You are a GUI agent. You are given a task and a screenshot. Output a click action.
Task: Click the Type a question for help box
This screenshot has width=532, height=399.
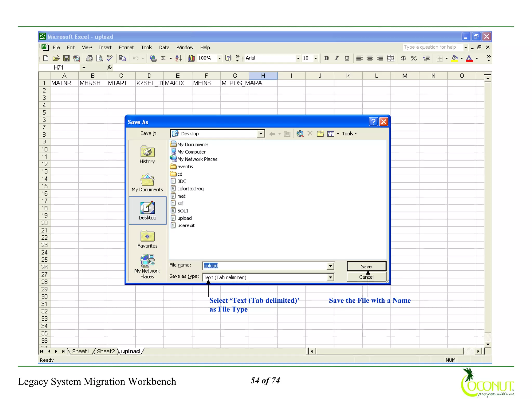point(433,47)
